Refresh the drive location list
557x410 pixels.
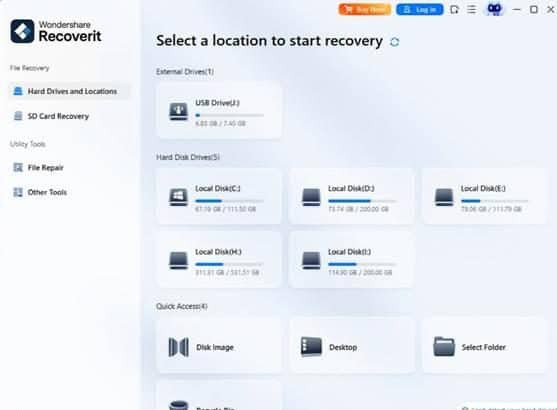click(394, 42)
